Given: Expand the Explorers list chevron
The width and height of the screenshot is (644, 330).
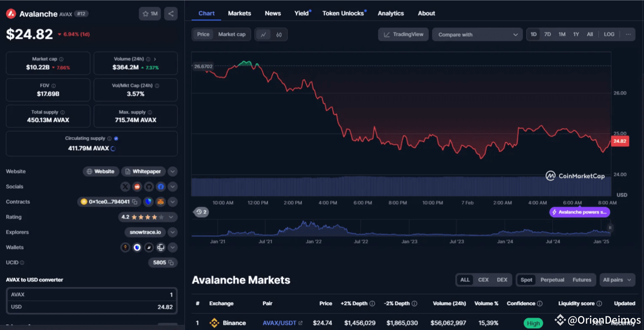Looking at the screenshot, I should 172,232.
